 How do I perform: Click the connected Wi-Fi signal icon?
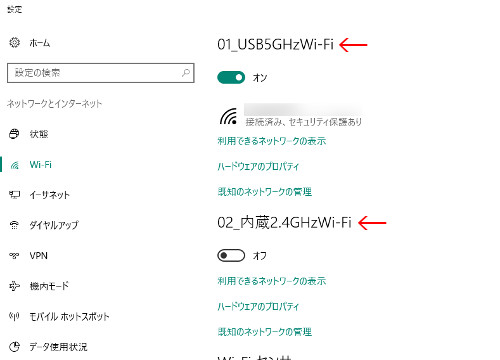228,116
